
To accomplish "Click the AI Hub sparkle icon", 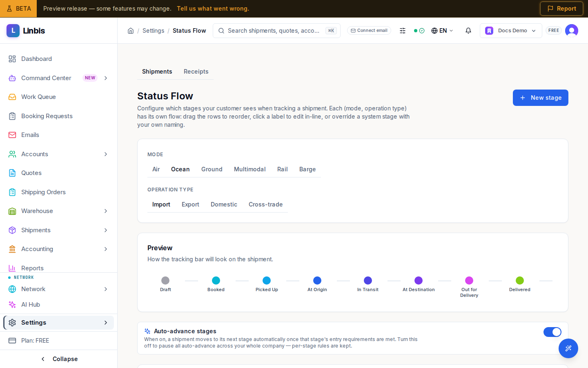I will pos(12,305).
